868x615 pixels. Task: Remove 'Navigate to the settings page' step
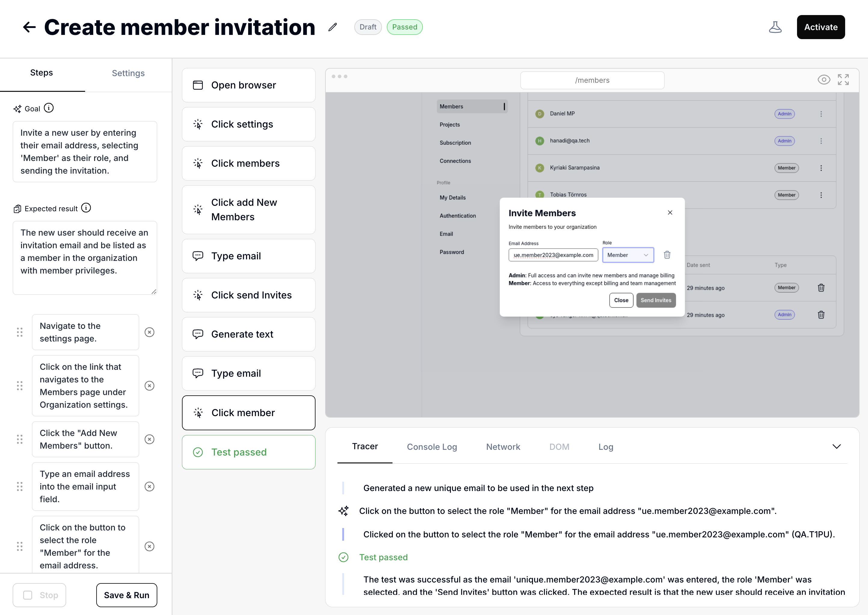[x=149, y=332]
